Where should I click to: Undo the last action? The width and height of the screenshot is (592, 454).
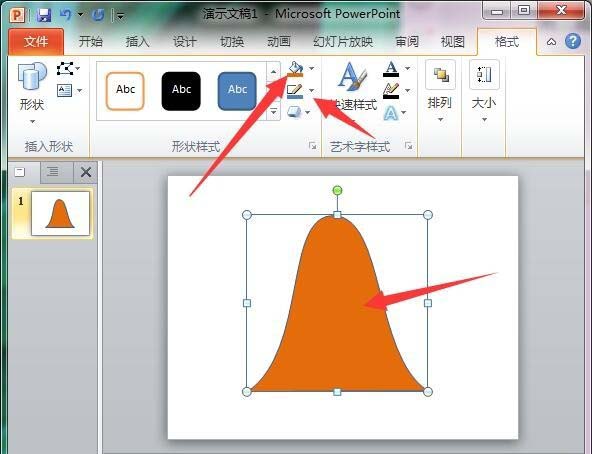point(65,14)
